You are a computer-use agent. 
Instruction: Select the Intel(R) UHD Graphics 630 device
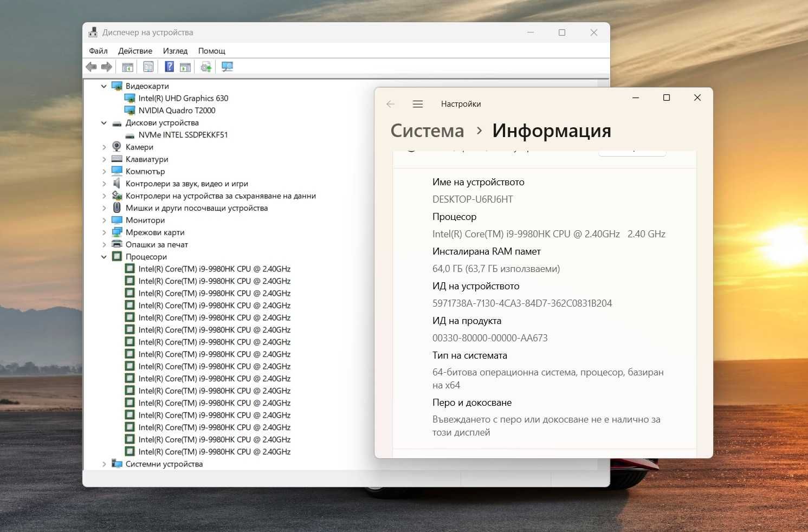[x=183, y=98]
